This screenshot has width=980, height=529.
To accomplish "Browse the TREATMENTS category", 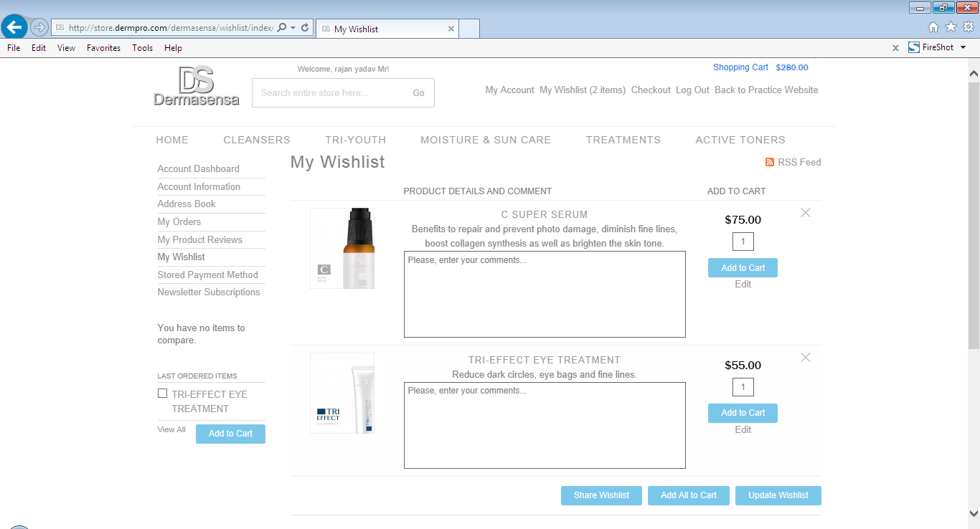I will pos(623,140).
